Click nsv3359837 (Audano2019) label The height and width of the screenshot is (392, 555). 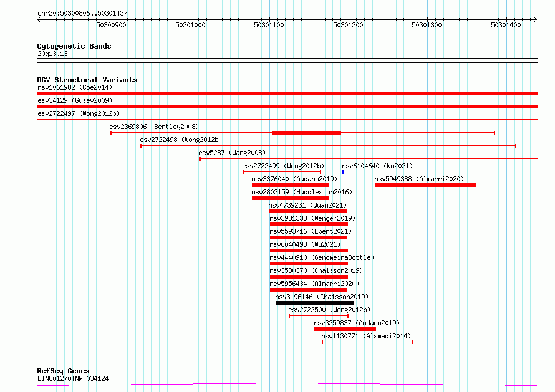(357, 323)
